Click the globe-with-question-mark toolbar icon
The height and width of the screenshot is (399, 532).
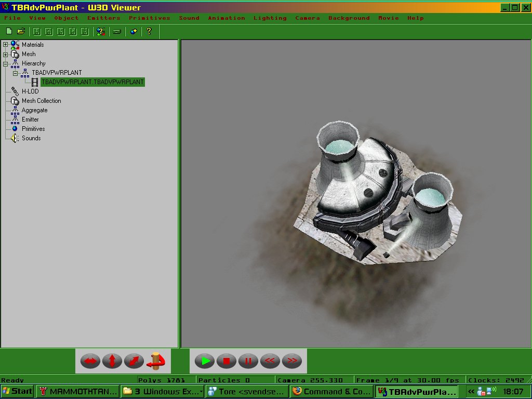click(x=101, y=31)
